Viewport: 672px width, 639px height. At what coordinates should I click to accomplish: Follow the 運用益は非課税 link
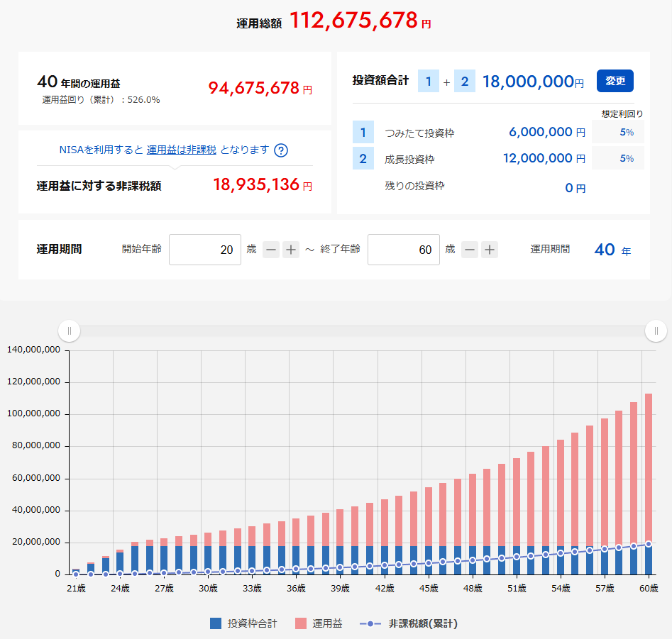point(181,150)
